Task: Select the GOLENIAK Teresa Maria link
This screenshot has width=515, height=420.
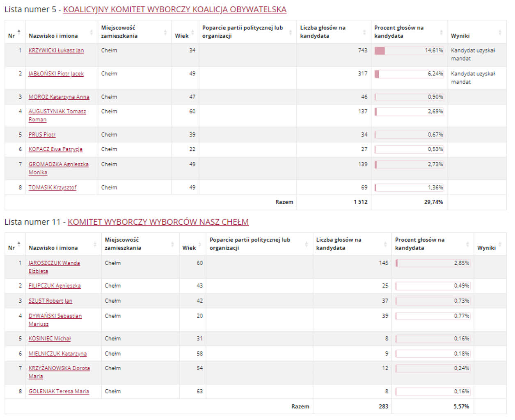Action: click(58, 391)
